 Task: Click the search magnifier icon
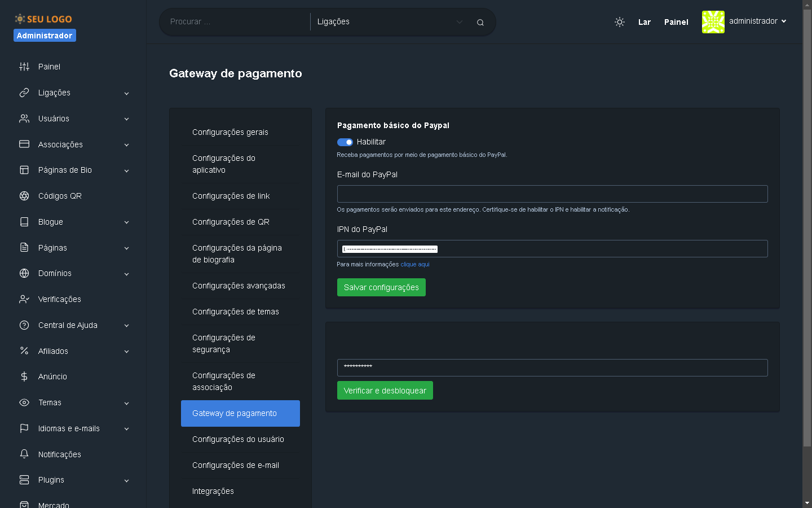[x=480, y=23]
